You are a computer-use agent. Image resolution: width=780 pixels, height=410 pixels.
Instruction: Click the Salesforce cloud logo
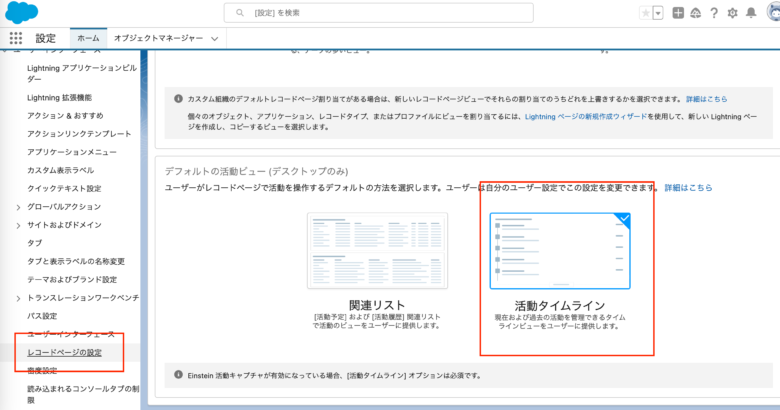click(21, 13)
